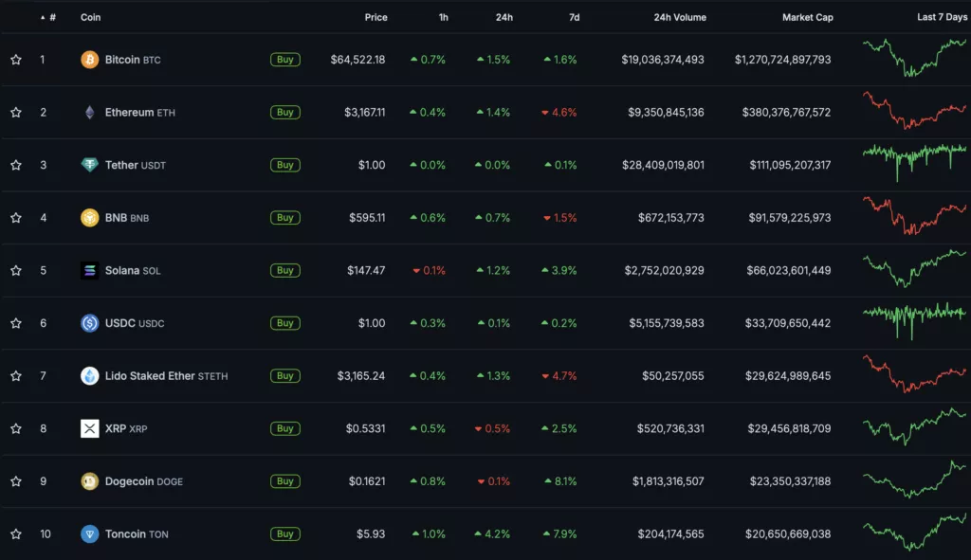Click the Tether logo icon
The image size is (971, 560).
pyautogui.click(x=89, y=165)
